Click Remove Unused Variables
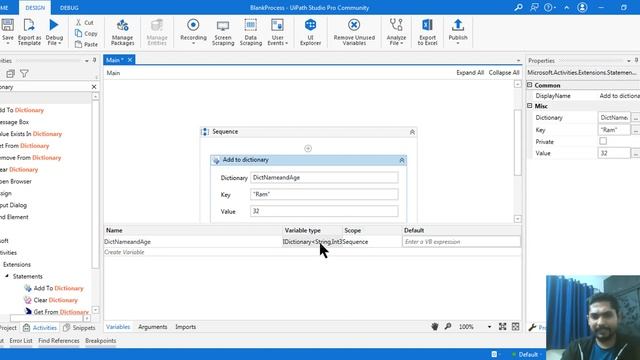Image resolution: width=640 pixels, height=360 pixels. 354,32
